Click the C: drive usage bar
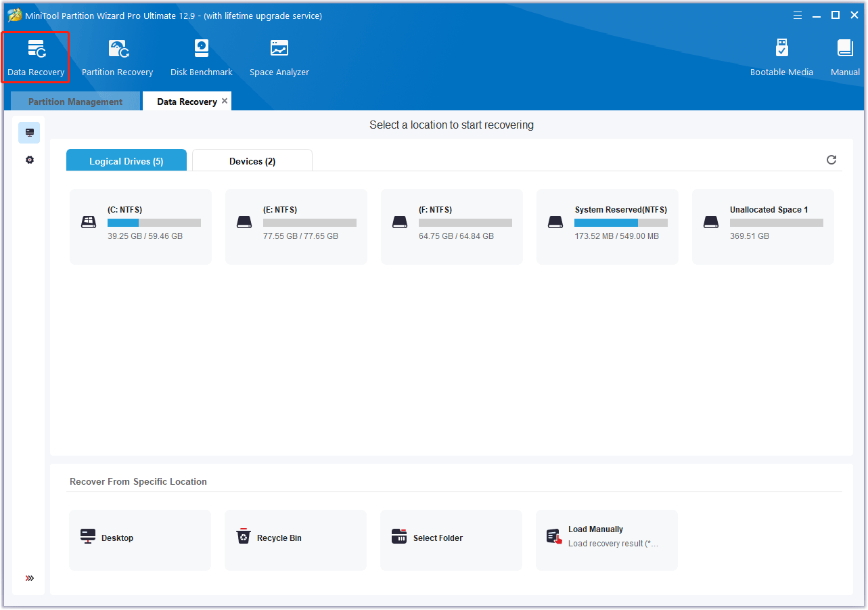Viewport: 868px width, 610px height. (154, 222)
